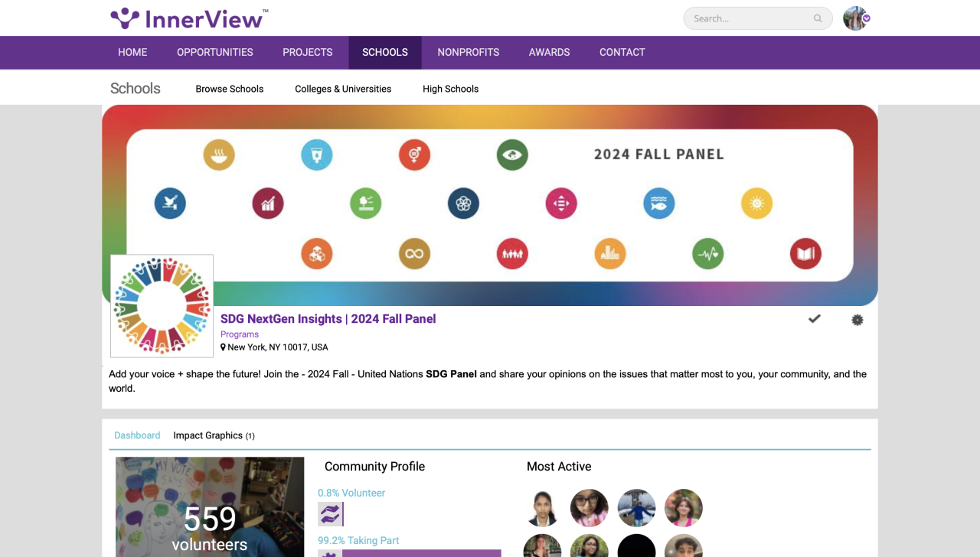Viewport: 980px width, 557px height.
Task: Select PROJECTS in the purple nav bar
Action: tap(308, 52)
